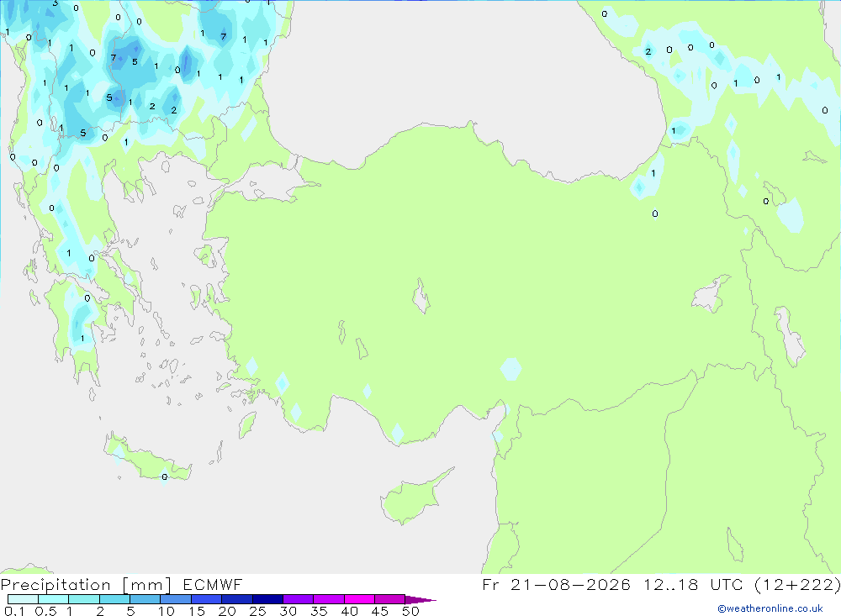
Task: Click the '40' legend scale label
Action: 350,611
